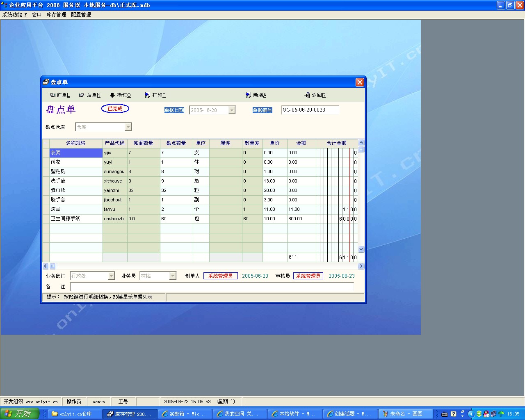Click the 返回 (return) toolbar icon
Viewport: 525px width, 420px height.
point(307,95)
